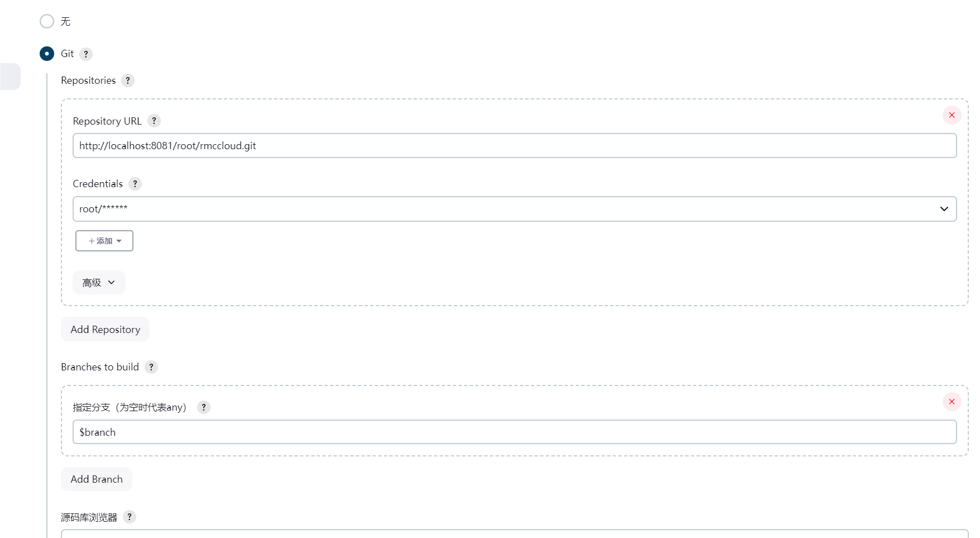Click help icon next to Git option

pos(85,54)
